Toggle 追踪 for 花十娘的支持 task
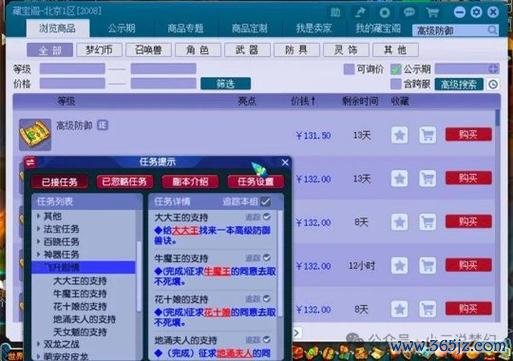Image resolution: width=513 pixels, height=361 pixels. point(267,299)
